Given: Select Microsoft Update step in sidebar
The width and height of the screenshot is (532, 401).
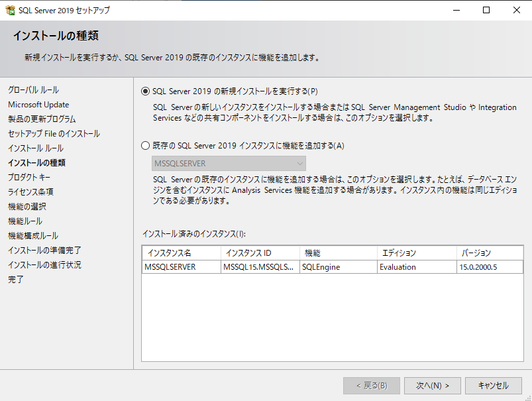Looking at the screenshot, I should click(x=38, y=105).
